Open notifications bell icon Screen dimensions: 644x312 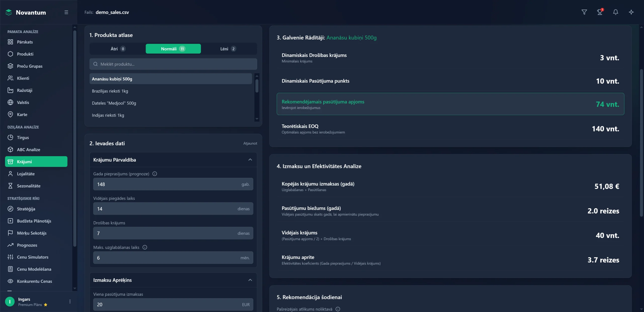[x=615, y=12]
